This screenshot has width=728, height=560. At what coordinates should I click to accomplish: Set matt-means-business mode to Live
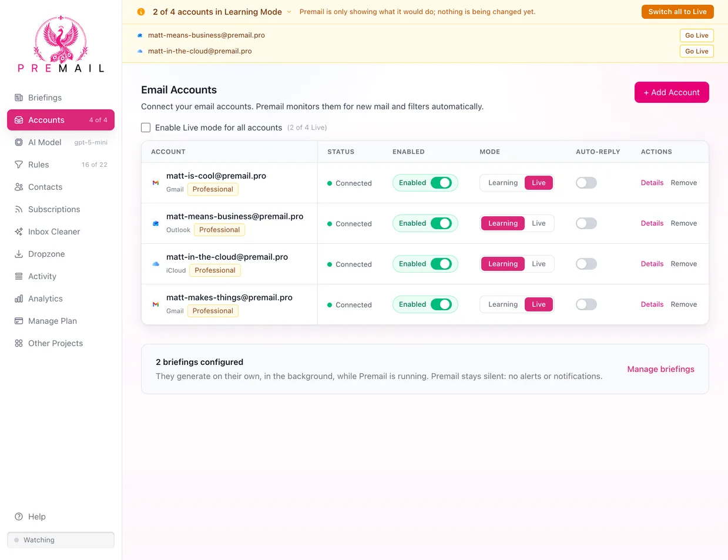(539, 223)
